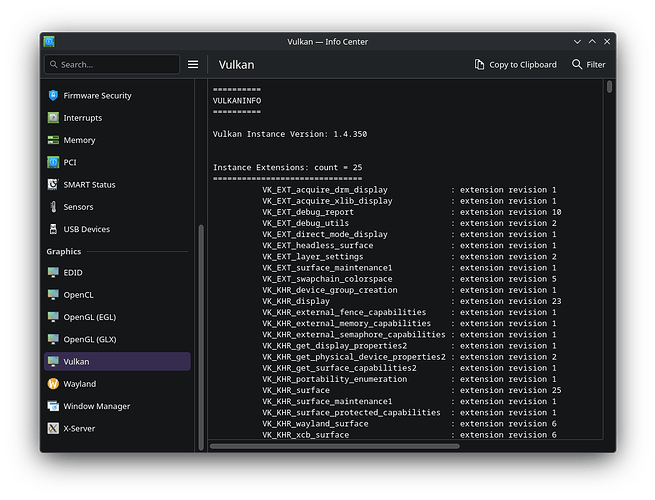This screenshot has width=655, height=500.
Task: Click the content vertical scrollbar handle
Action: tap(609, 87)
